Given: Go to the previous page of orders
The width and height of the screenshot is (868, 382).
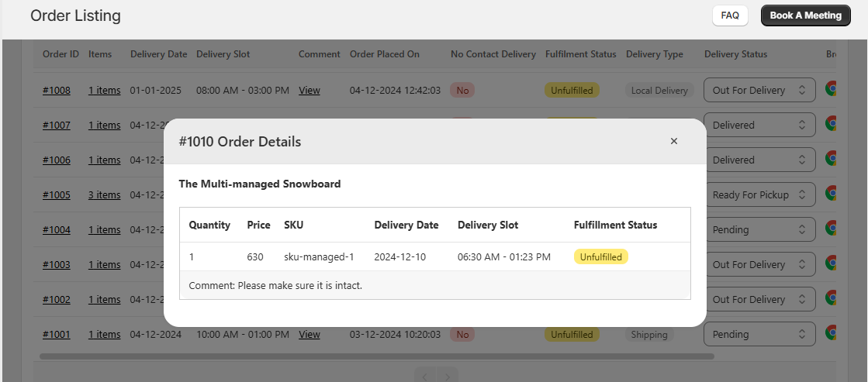Looking at the screenshot, I should pos(425,376).
